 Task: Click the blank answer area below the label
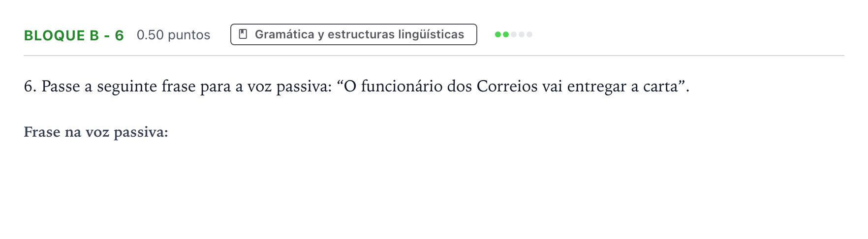click(434, 187)
